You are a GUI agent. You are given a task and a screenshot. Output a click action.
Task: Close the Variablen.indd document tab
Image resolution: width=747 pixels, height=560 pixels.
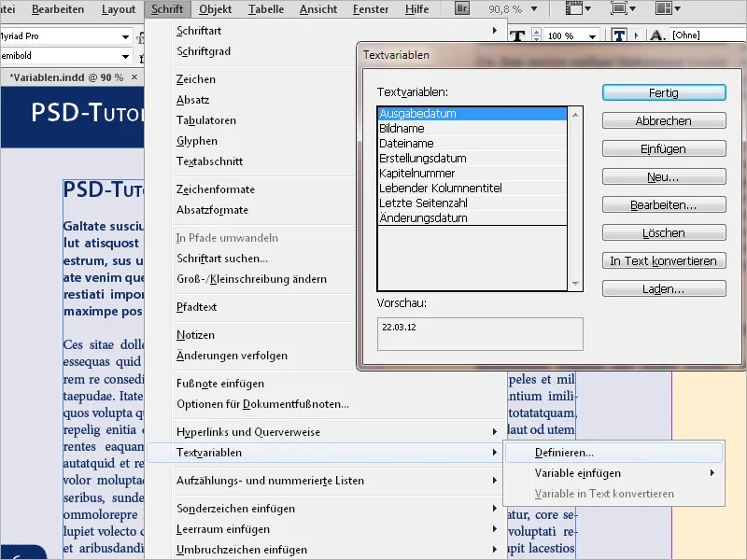(x=134, y=77)
